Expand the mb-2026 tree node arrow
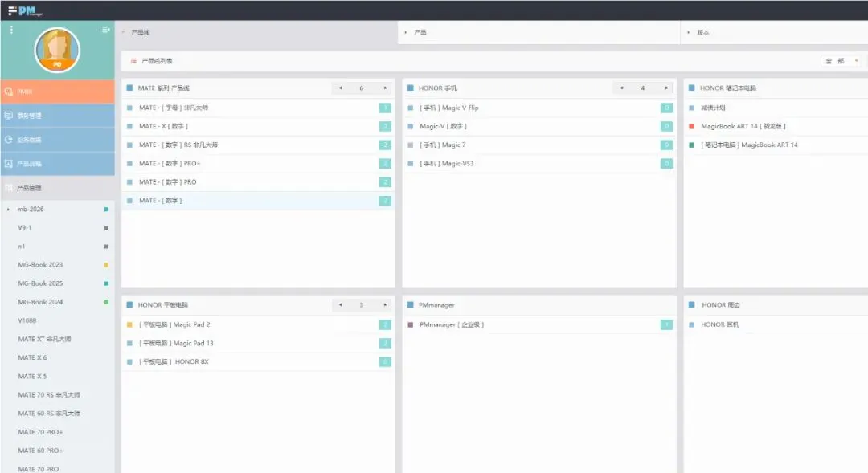The width and height of the screenshot is (868, 473). click(x=8, y=209)
